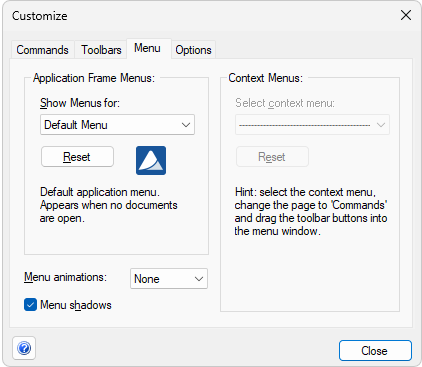Open the Default Menu combo box

click(x=117, y=125)
